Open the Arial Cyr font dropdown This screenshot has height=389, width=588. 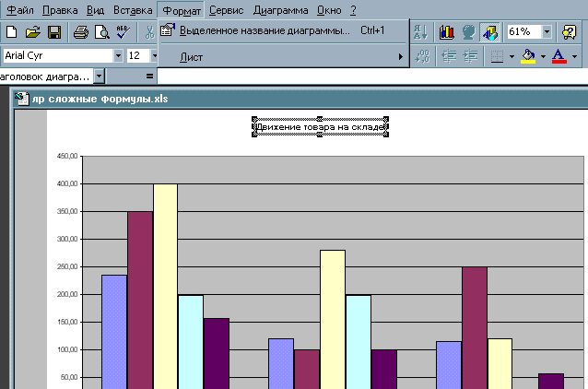[x=119, y=56]
